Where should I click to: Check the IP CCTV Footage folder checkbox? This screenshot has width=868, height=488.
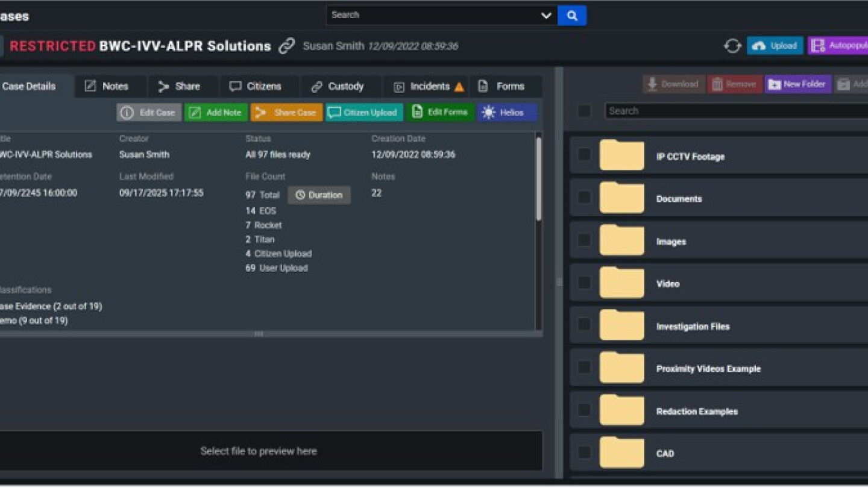coord(584,155)
